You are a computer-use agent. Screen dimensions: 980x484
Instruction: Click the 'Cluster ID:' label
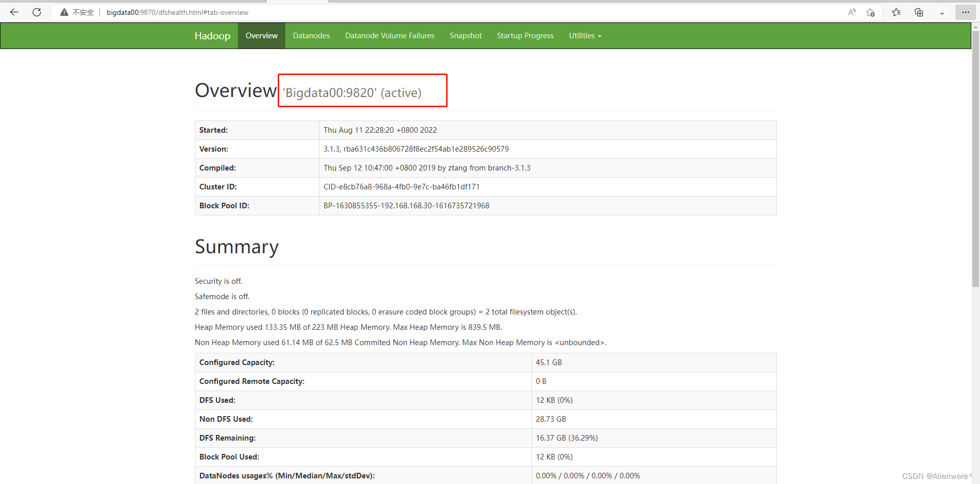click(218, 187)
